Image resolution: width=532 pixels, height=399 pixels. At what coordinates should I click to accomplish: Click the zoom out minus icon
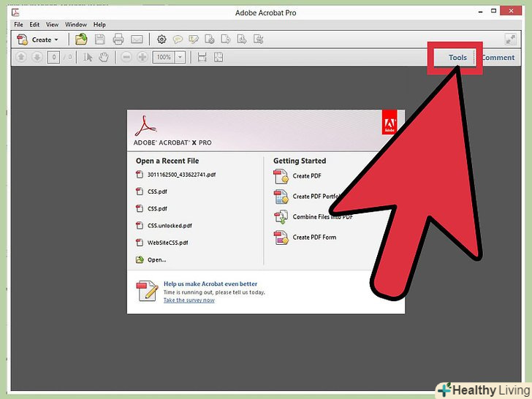126,57
